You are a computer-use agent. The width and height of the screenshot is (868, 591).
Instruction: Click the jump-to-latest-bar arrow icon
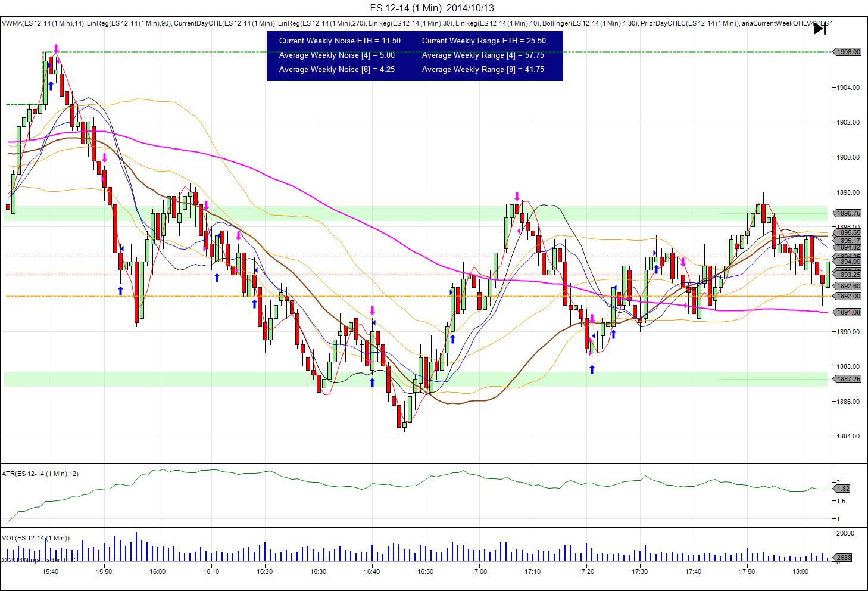[x=820, y=28]
